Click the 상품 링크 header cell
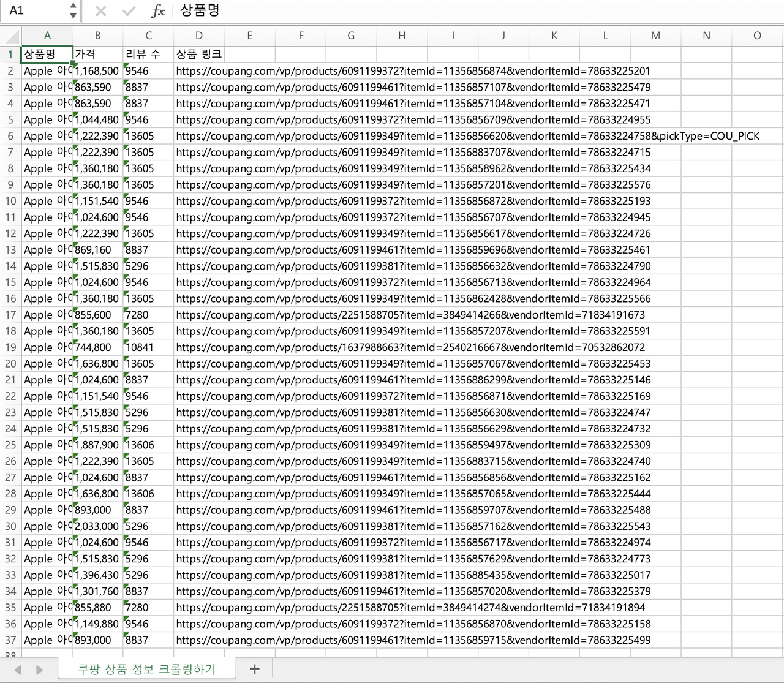Viewport: 784px width, 683px height. pyautogui.click(x=199, y=54)
